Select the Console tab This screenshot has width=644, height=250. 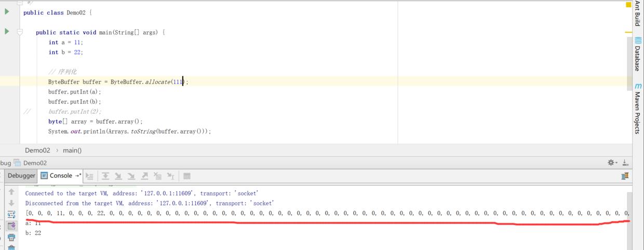click(60, 176)
